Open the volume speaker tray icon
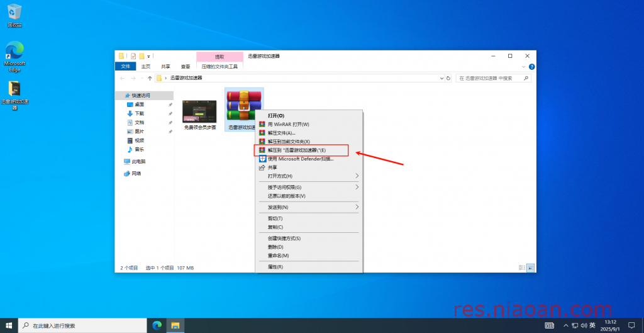The image size is (644, 333). click(584, 325)
